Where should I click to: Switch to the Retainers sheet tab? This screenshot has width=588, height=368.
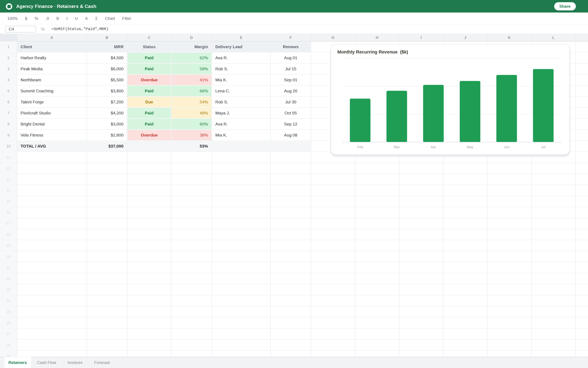tap(18, 362)
